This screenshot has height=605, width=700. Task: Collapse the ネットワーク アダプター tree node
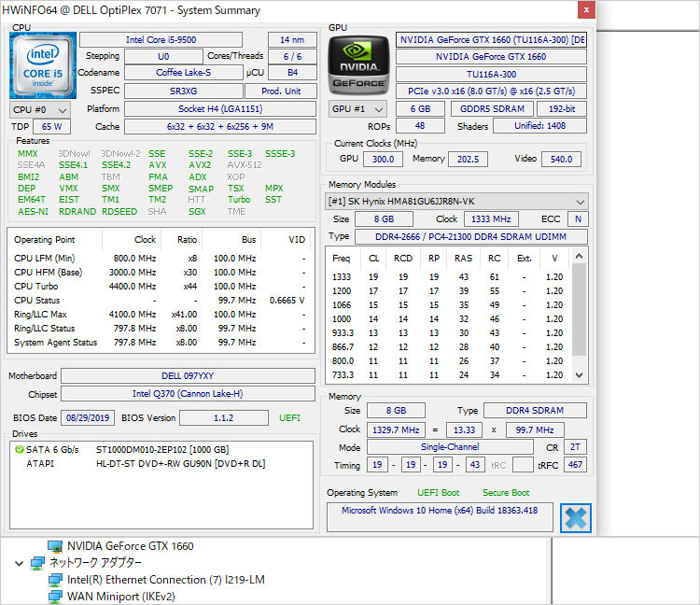[20, 564]
